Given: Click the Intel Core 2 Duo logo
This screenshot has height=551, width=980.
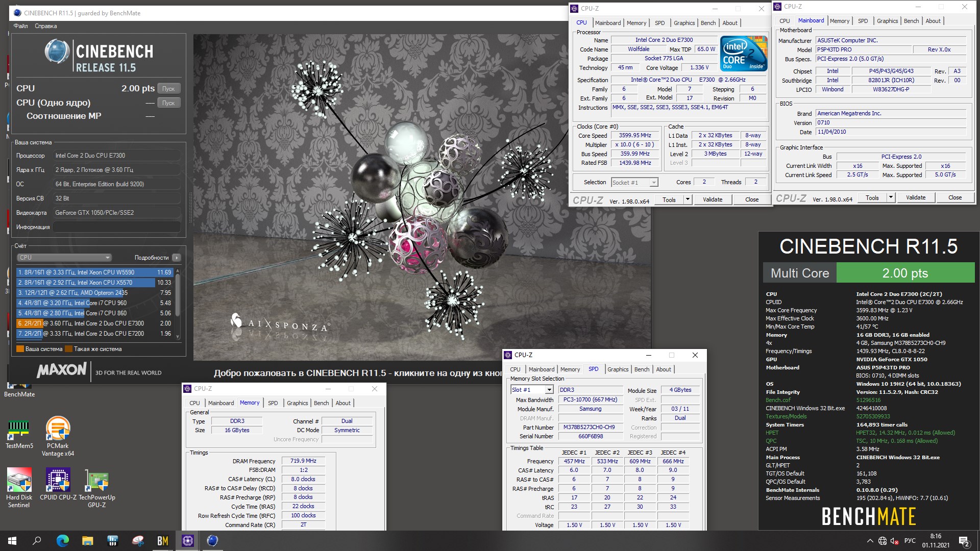Looking at the screenshot, I should coord(744,53).
